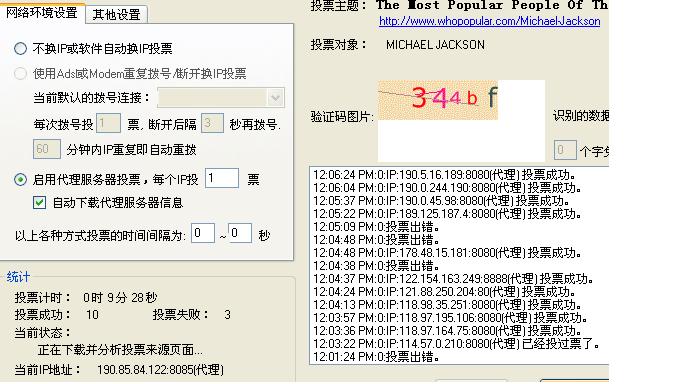
Task: Click the 每次拨号投 votes field
Action: tap(108, 124)
